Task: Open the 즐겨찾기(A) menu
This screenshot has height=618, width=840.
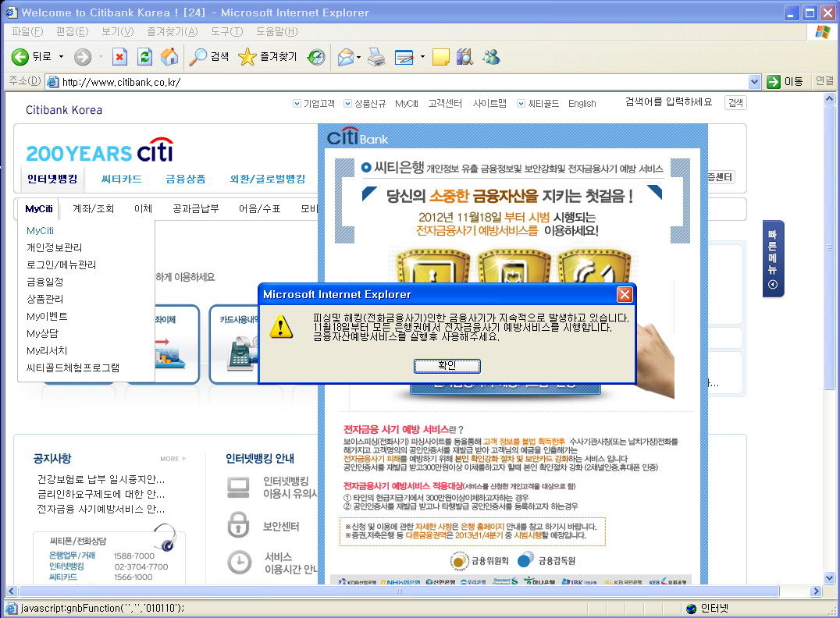Action: coord(173,31)
